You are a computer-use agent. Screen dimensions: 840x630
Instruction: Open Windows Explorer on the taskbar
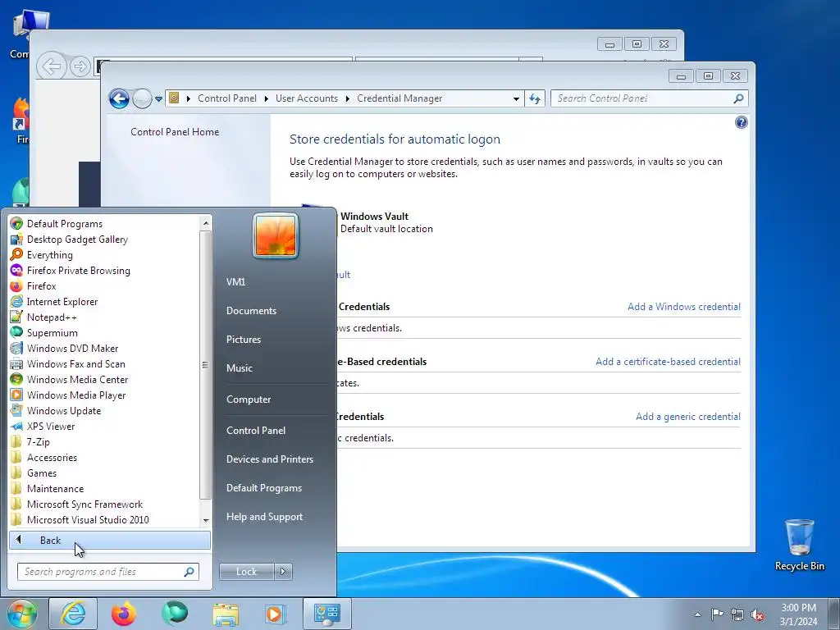click(x=226, y=614)
